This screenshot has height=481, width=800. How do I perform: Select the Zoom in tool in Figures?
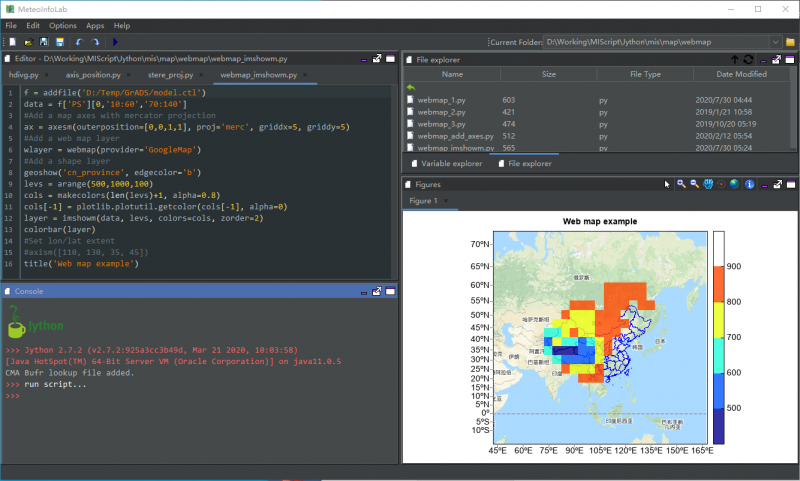tap(681, 184)
